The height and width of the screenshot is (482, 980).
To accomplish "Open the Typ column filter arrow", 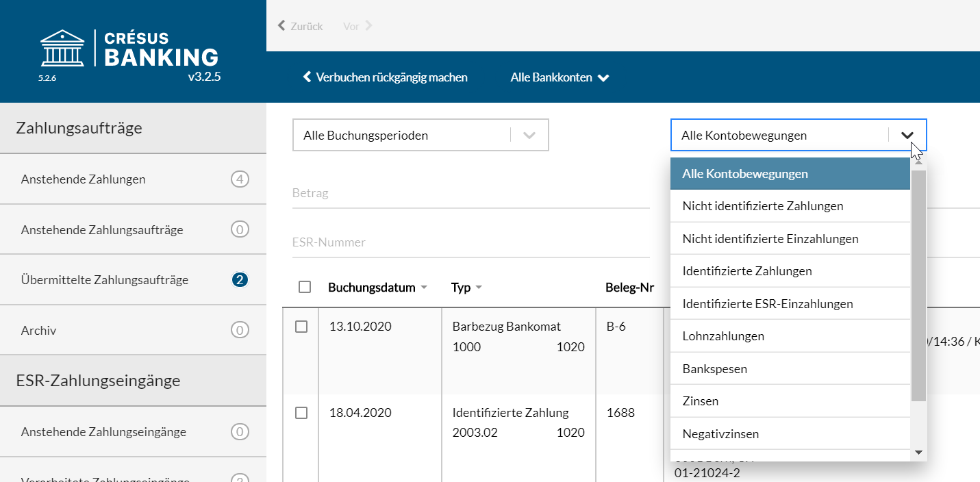I will [479, 288].
